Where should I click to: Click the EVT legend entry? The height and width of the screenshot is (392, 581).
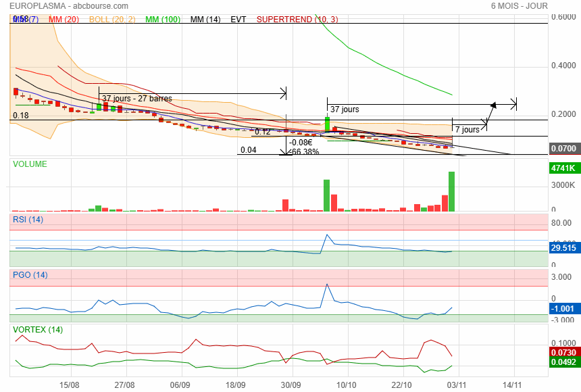[238, 20]
